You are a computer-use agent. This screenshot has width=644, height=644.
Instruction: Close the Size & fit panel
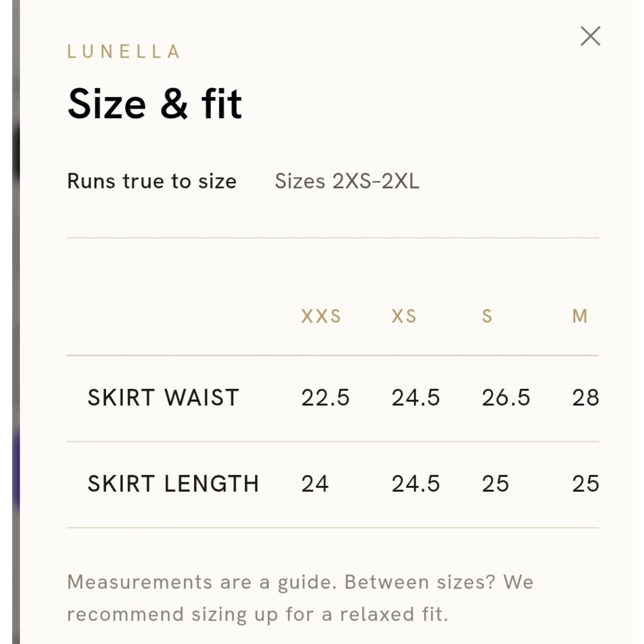coord(591,36)
